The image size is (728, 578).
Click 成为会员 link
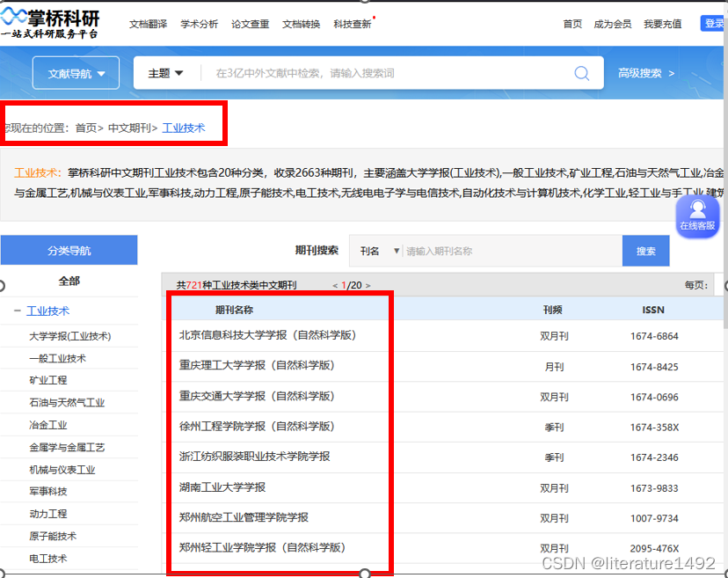coord(613,24)
